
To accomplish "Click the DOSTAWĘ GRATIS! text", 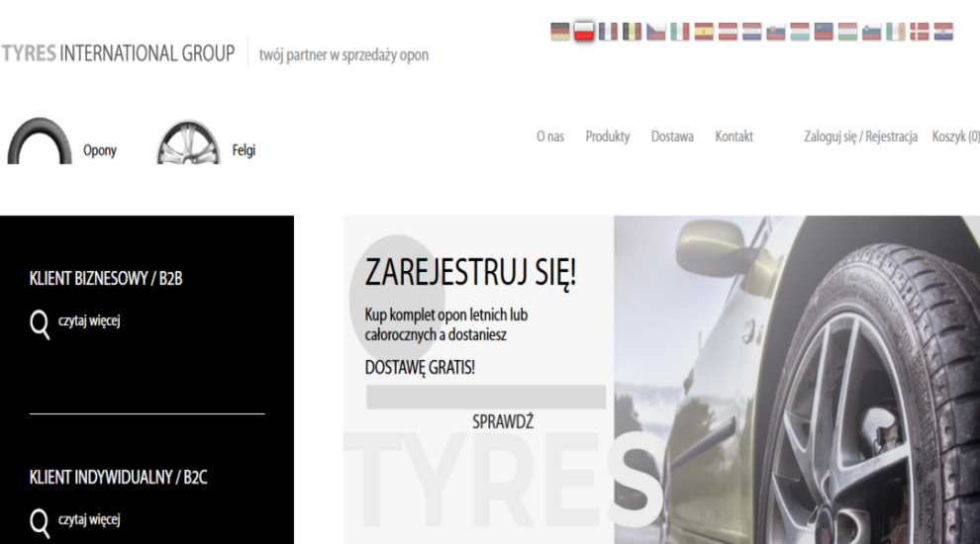I will pos(420,367).
